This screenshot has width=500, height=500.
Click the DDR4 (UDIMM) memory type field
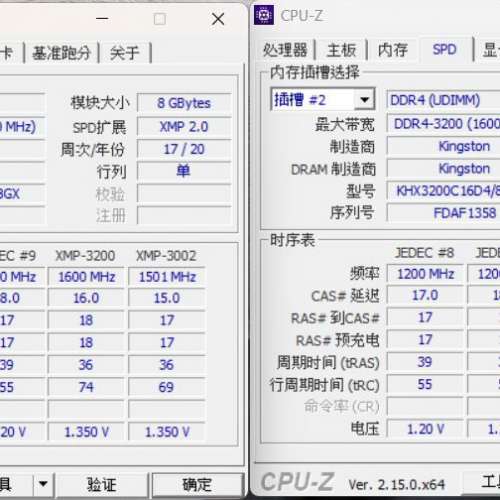click(443, 100)
